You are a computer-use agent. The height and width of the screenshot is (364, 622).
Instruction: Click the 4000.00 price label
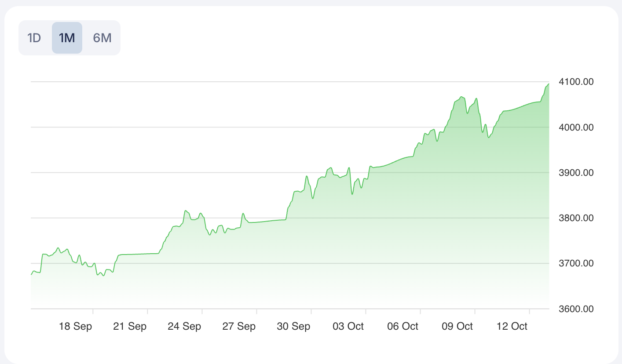(x=576, y=127)
